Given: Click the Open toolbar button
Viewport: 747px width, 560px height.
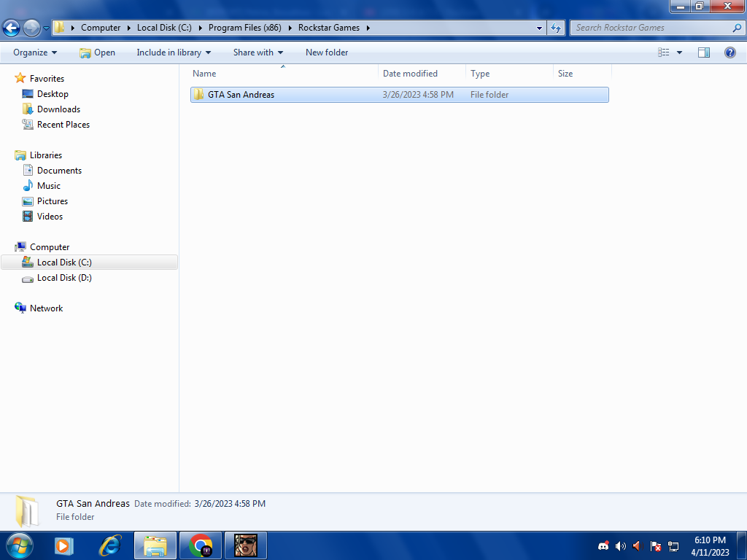Looking at the screenshot, I should (x=97, y=52).
